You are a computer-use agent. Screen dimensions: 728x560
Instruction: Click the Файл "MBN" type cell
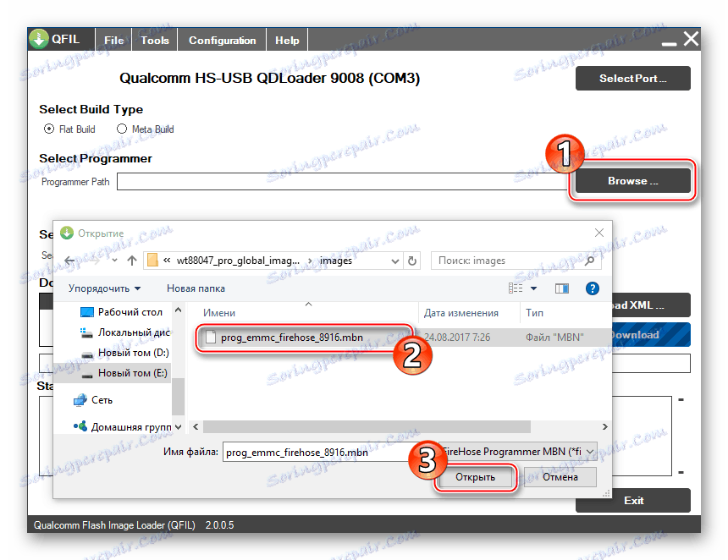tap(554, 338)
